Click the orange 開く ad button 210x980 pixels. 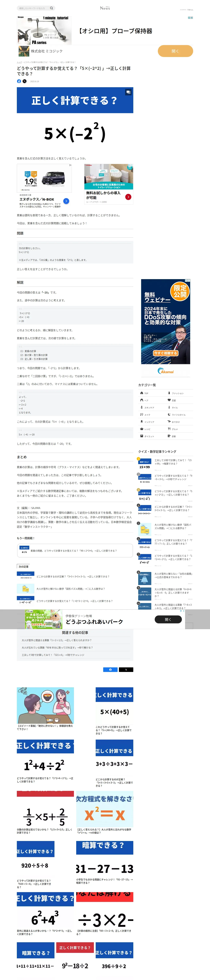(175, 51)
